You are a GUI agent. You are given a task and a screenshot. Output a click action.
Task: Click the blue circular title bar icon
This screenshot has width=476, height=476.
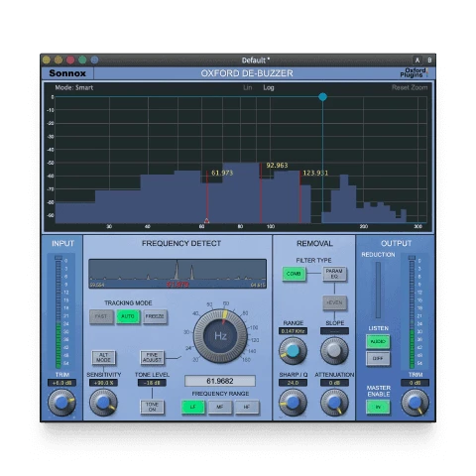(94, 59)
